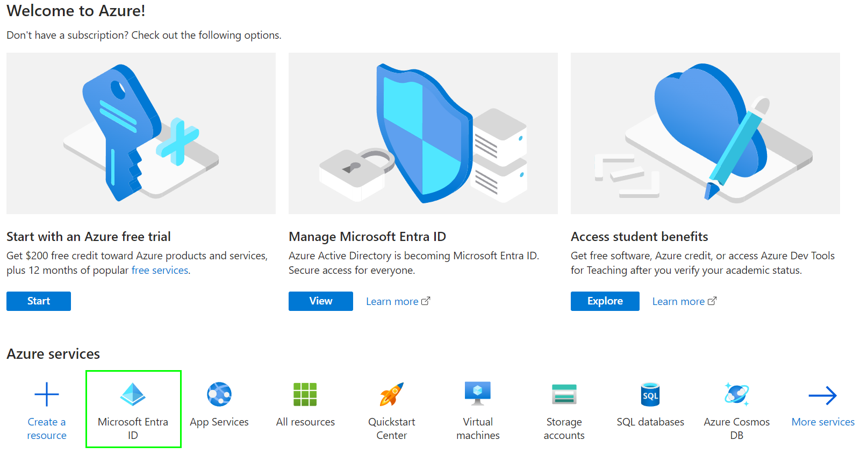The width and height of the screenshot is (868, 468).
Task: Select the App Services icon
Action: point(219,394)
